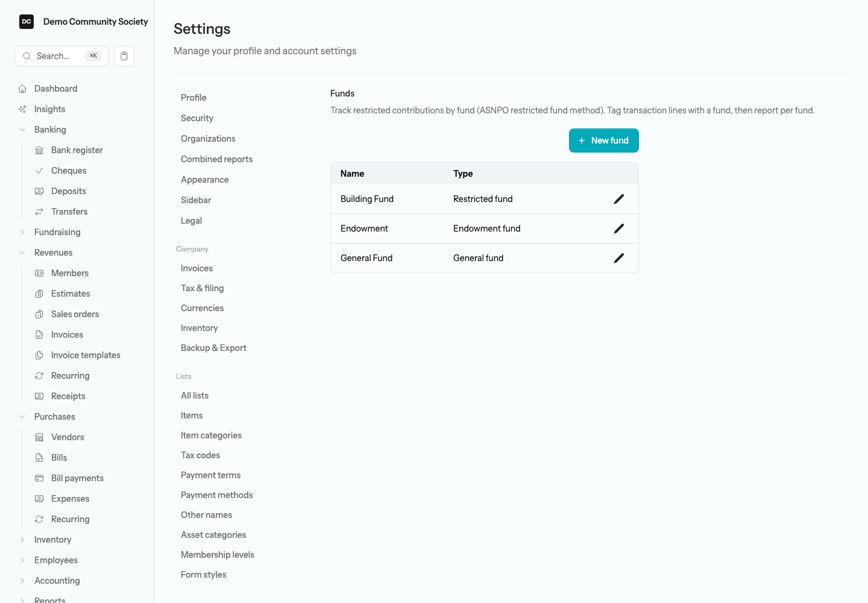Open Expenses under Purchases
Screen dimensions: 868x603
(x=70, y=499)
